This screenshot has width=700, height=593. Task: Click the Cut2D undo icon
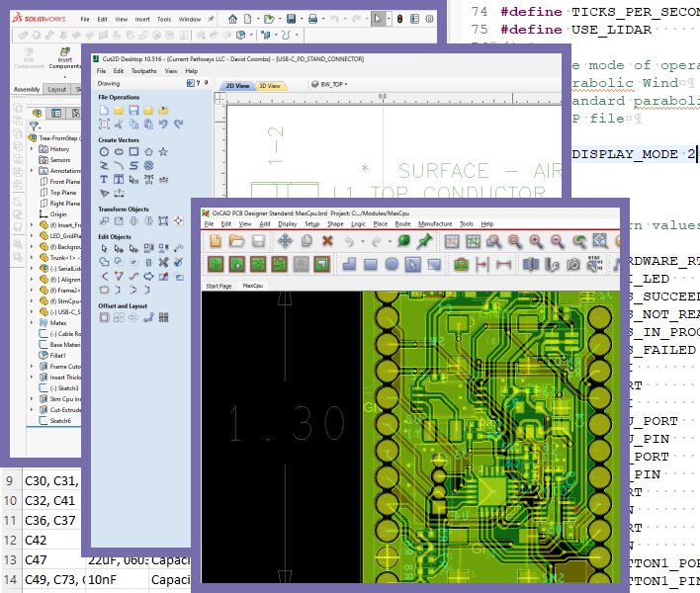[x=163, y=125]
